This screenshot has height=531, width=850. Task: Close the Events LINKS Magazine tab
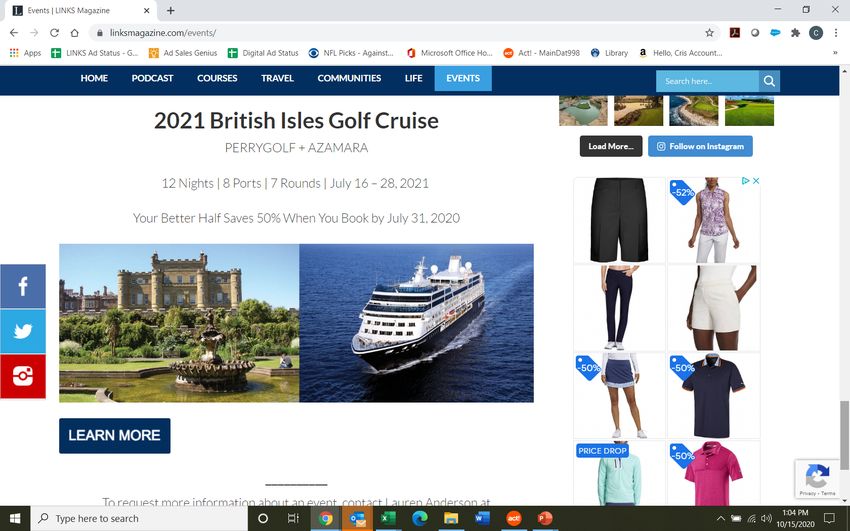pyautogui.click(x=146, y=10)
